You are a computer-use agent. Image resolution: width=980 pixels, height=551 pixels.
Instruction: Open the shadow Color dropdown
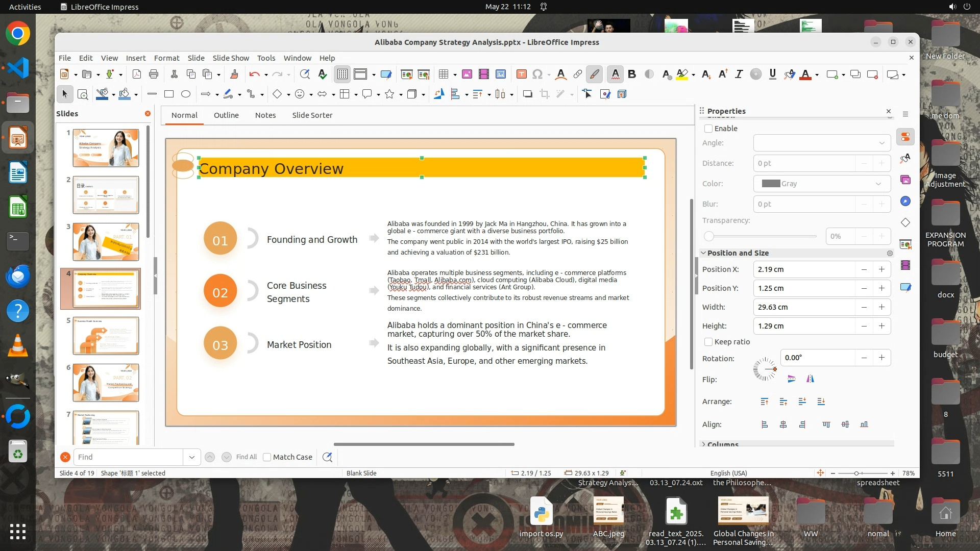(x=822, y=184)
